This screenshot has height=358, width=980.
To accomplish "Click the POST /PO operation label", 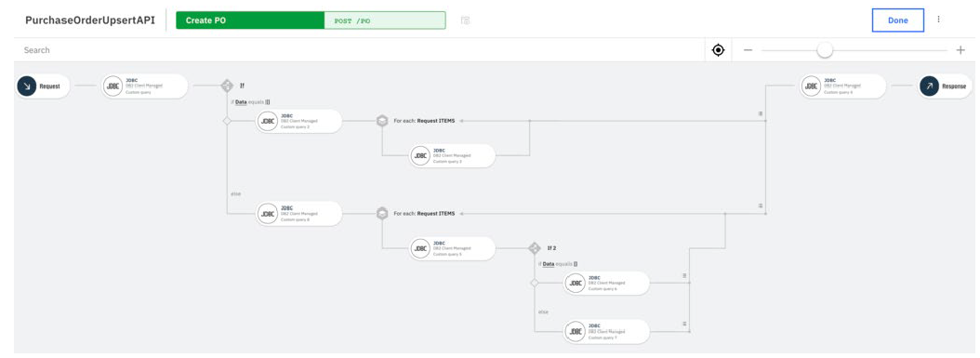I will [x=352, y=20].
